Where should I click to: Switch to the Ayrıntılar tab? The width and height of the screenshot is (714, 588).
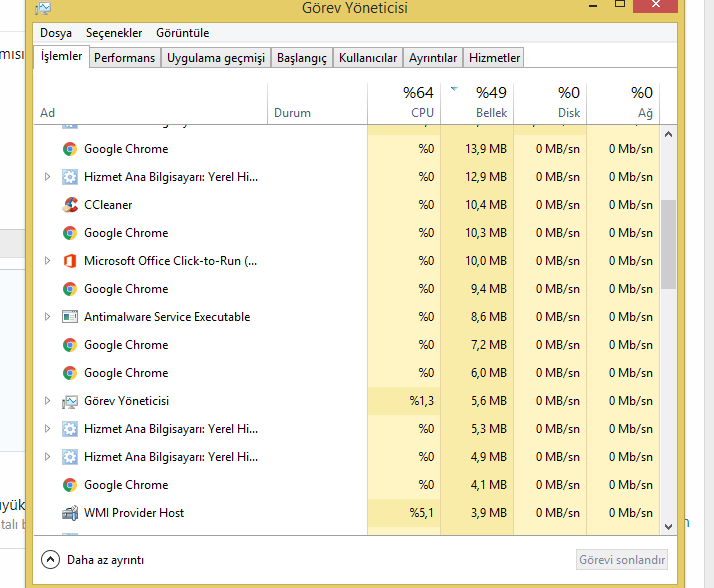coord(433,58)
